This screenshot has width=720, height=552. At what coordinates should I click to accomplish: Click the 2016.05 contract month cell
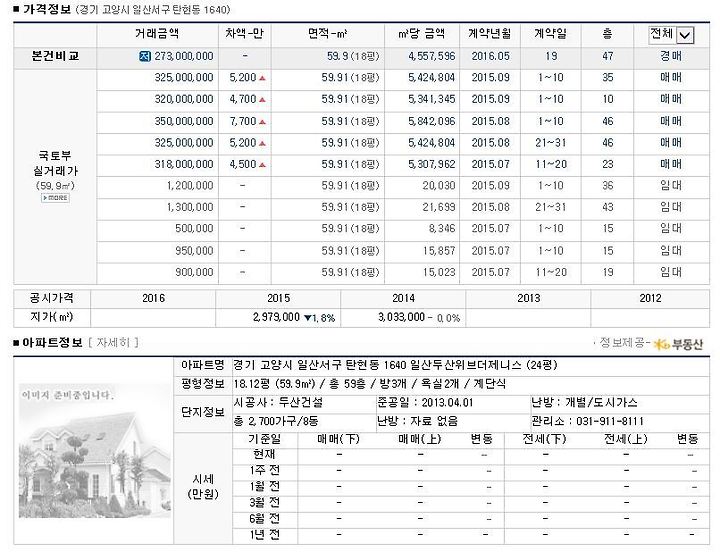(490, 56)
